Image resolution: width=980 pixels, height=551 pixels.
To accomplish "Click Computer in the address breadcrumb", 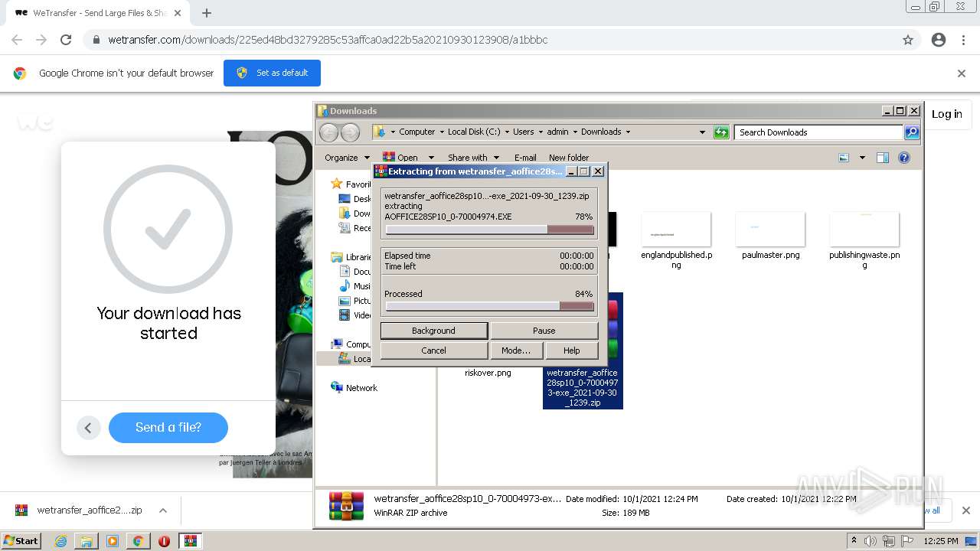I will [416, 132].
